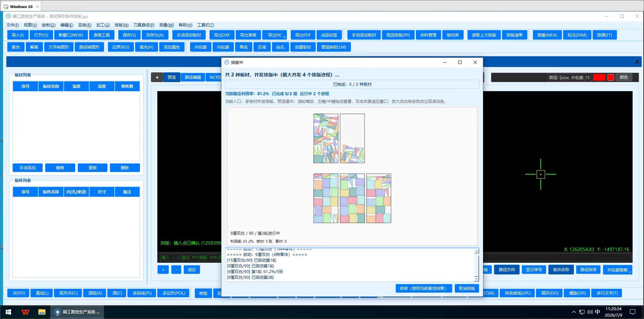Open File Explorer from the taskbar
644x319 pixels.
tap(42, 312)
